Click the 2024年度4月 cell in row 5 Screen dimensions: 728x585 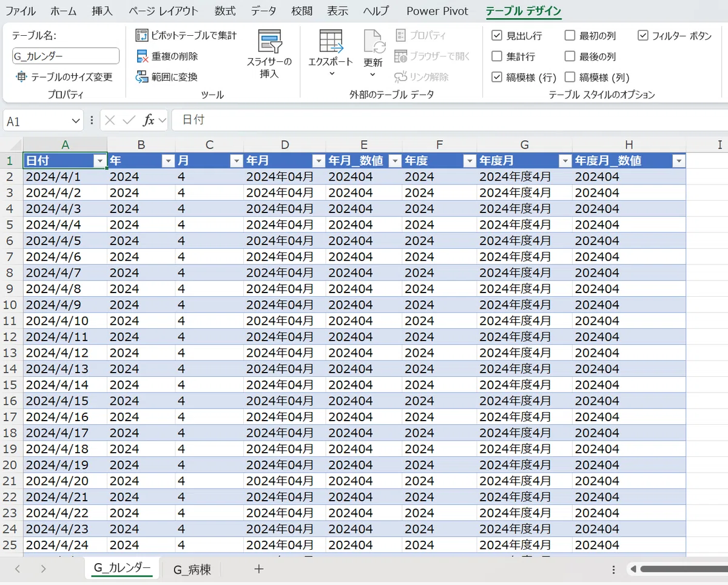click(524, 225)
